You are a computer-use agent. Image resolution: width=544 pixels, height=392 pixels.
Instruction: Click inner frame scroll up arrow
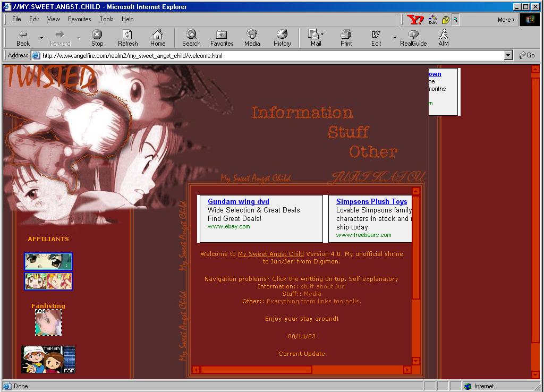[x=416, y=191]
